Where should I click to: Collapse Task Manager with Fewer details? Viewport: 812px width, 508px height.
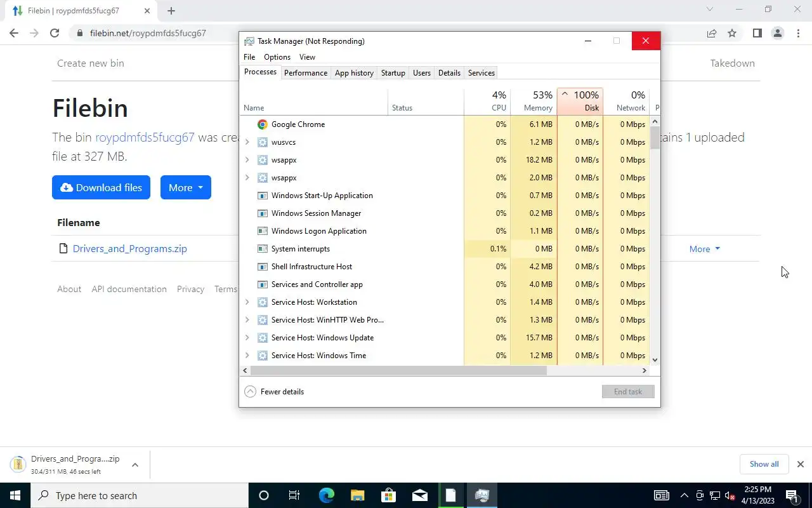pos(274,392)
